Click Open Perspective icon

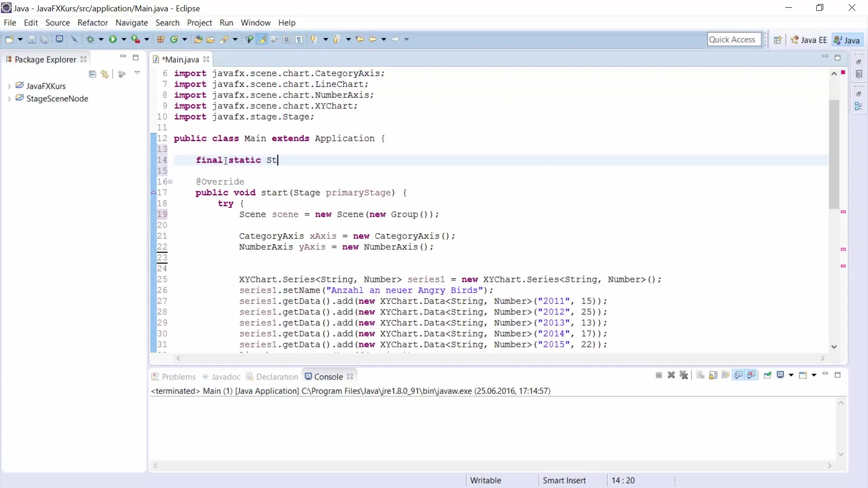pos(778,40)
